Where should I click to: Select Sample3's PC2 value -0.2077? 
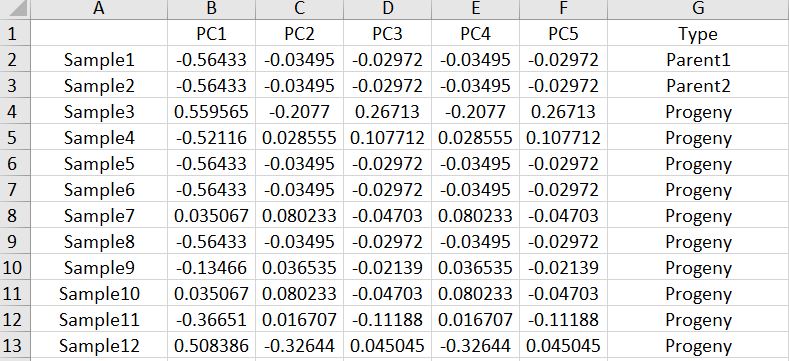pyautogui.click(x=299, y=112)
